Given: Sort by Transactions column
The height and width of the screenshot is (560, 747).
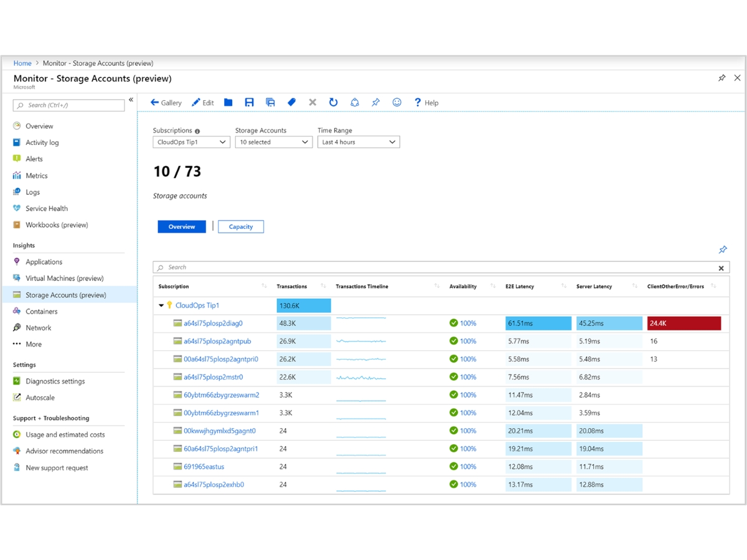Looking at the screenshot, I should [x=323, y=286].
